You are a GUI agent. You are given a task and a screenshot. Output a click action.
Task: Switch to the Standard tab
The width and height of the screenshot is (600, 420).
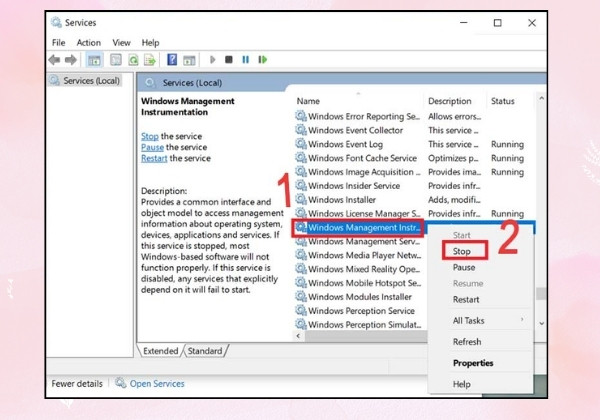coord(205,351)
